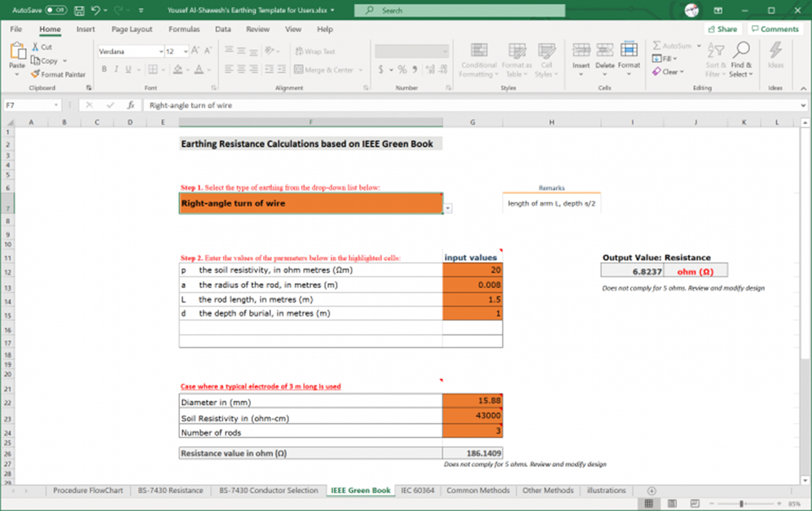The image size is (812, 511).
Task: Toggle the AutoSave switch
Action: 56,10
